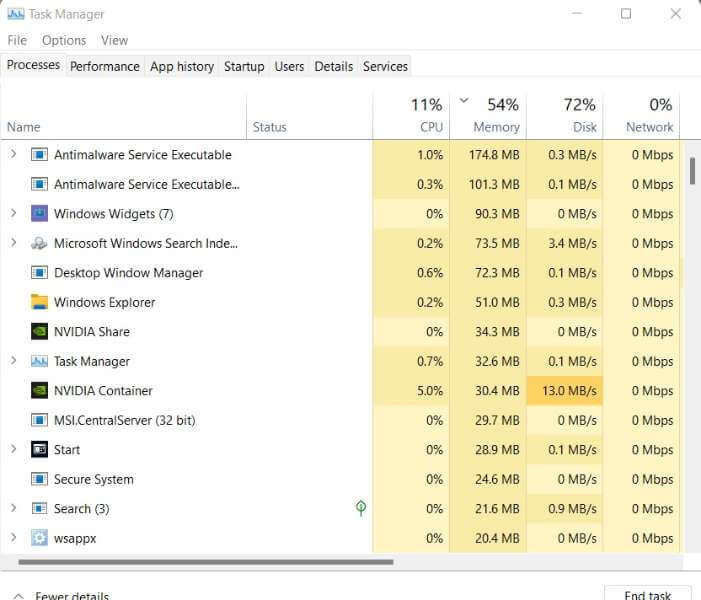Click the Microsoft Windows Search Indexer icon
This screenshot has height=600, width=701.
[39, 243]
